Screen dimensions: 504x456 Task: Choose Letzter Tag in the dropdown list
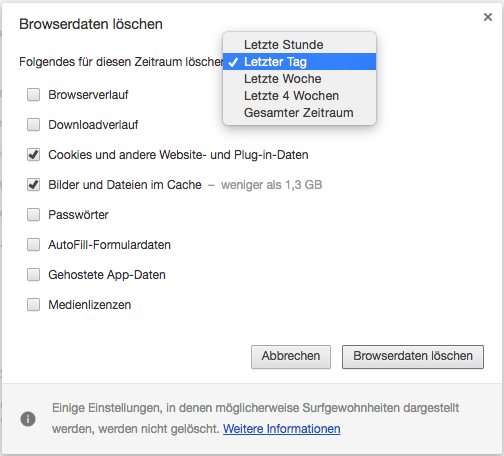pyautogui.click(x=299, y=62)
